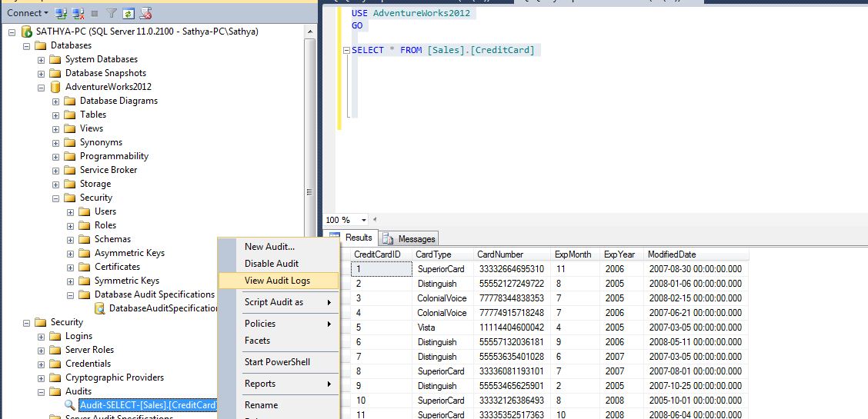868x419 pixels.
Task: Click the Storage folder icon
Action: click(x=70, y=184)
